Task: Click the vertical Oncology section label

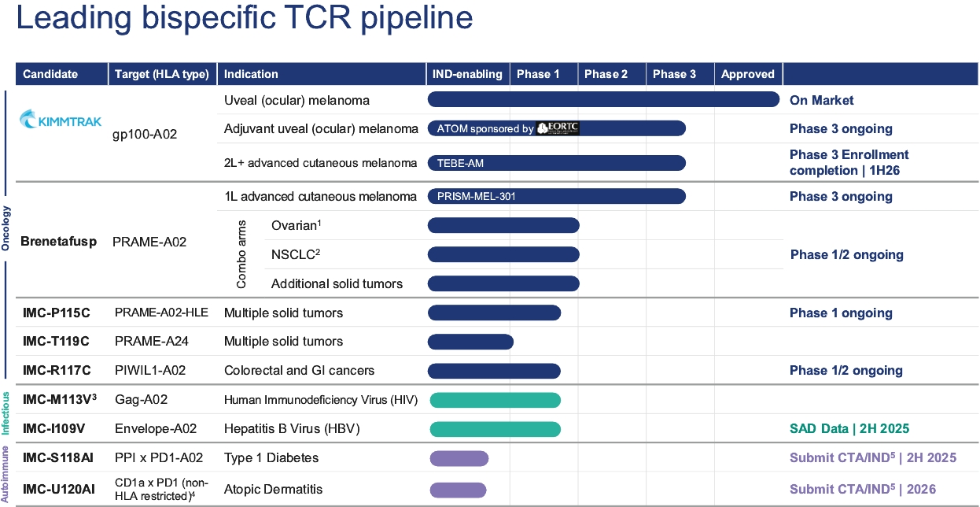Action: click(x=6, y=228)
